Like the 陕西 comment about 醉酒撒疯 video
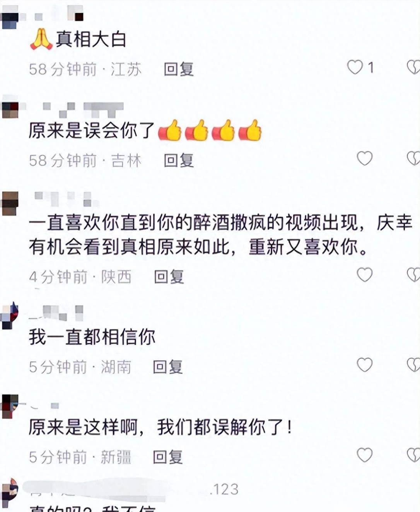This screenshot has width=420, height=512. coord(364,275)
